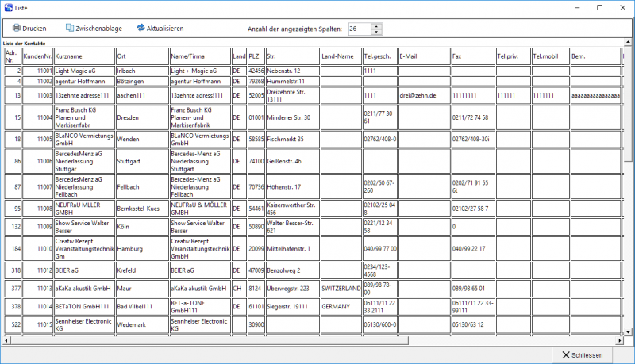Image resolution: width=635 pixels, height=364 pixels.
Task: Click the Stuttgart Ort cell
Action: click(x=142, y=161)
